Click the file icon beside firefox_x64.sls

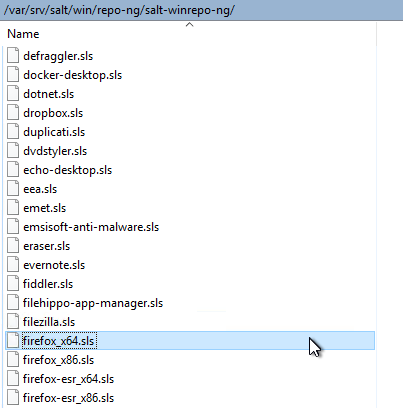13,340
